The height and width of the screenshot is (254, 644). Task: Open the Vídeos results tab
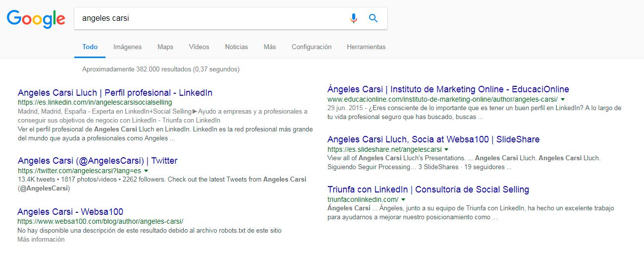coord(199,47)
